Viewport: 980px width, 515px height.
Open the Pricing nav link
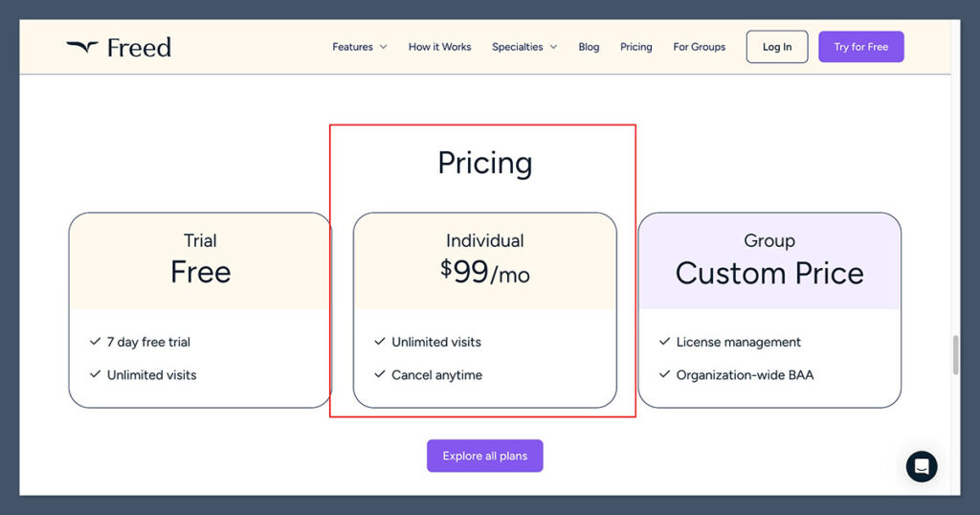(x=635, y=47)
